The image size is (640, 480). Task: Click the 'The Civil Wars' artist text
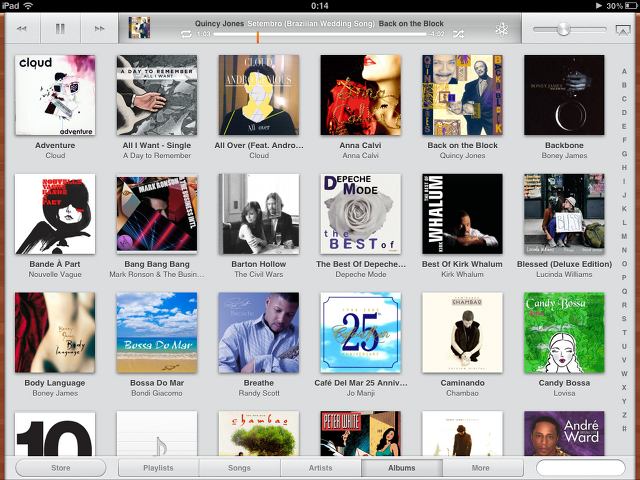click(x=259, y=274)
